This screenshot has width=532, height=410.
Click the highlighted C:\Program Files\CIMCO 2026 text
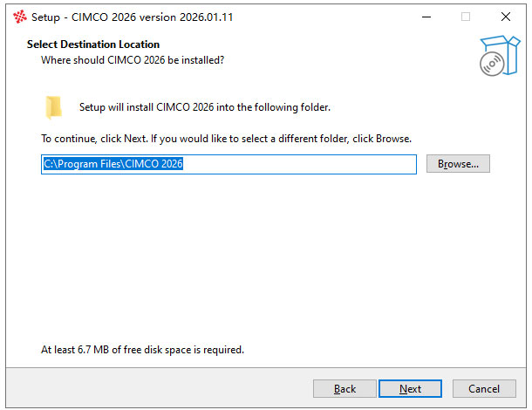coord(113,164)
